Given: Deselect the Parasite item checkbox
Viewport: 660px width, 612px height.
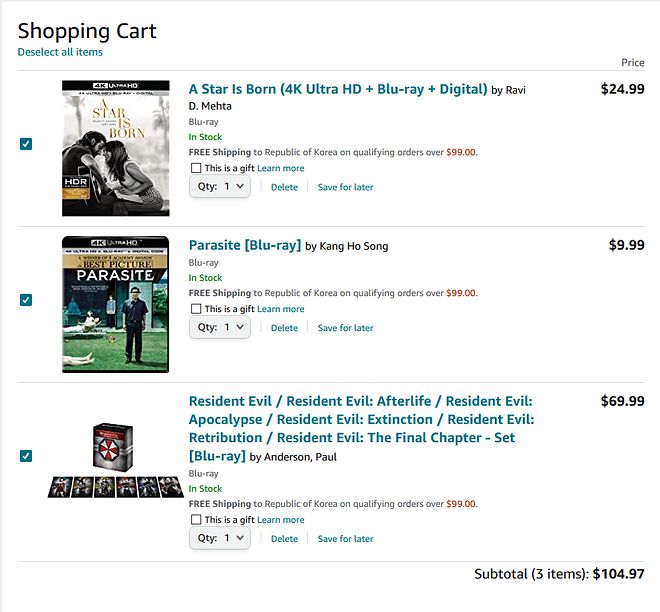Looking at the screenshot, I should coord(26,300).
